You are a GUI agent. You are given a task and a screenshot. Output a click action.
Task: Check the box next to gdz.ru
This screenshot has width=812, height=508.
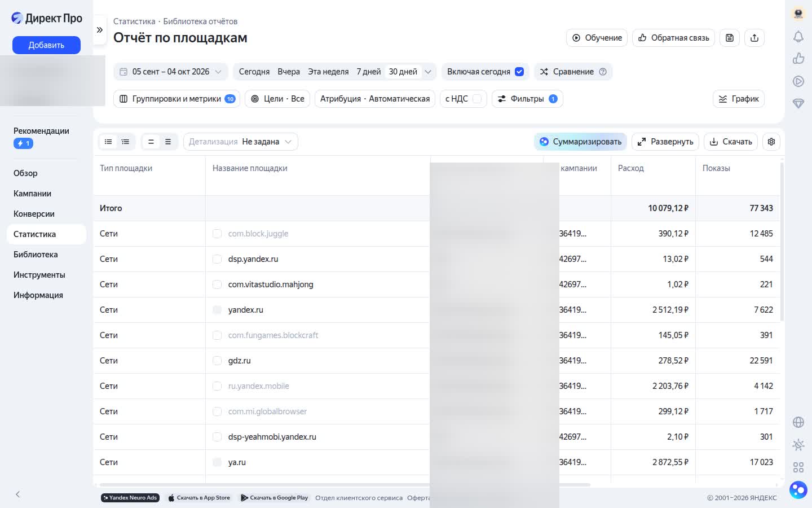(x=217, y=361)
